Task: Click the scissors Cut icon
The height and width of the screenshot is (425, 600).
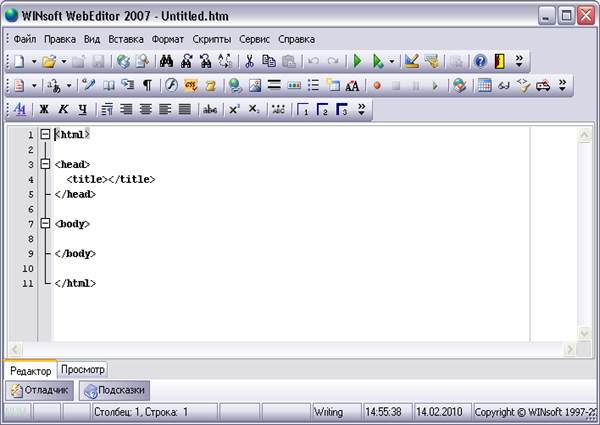Action: [x=249, y=61]
